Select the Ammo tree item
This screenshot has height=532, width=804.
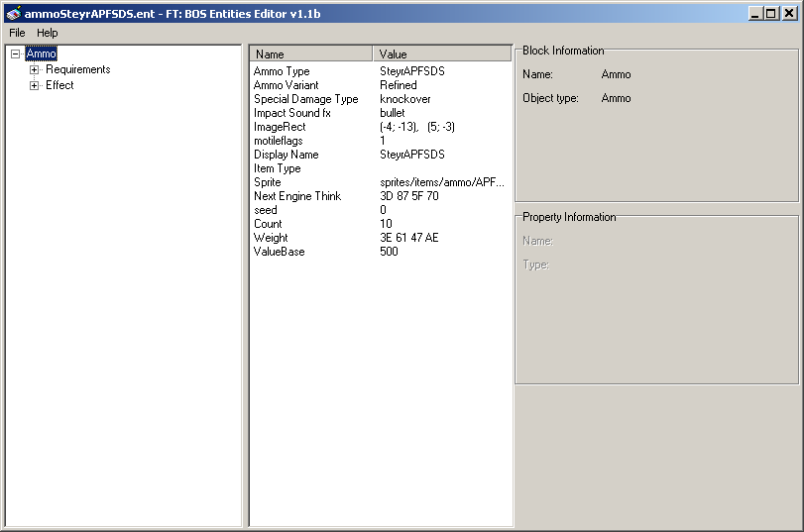(41, 53)
